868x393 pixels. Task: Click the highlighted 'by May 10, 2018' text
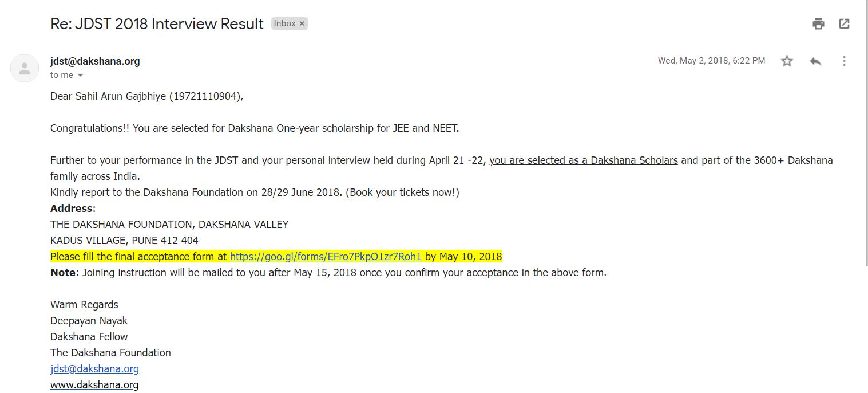coord(463,257)
